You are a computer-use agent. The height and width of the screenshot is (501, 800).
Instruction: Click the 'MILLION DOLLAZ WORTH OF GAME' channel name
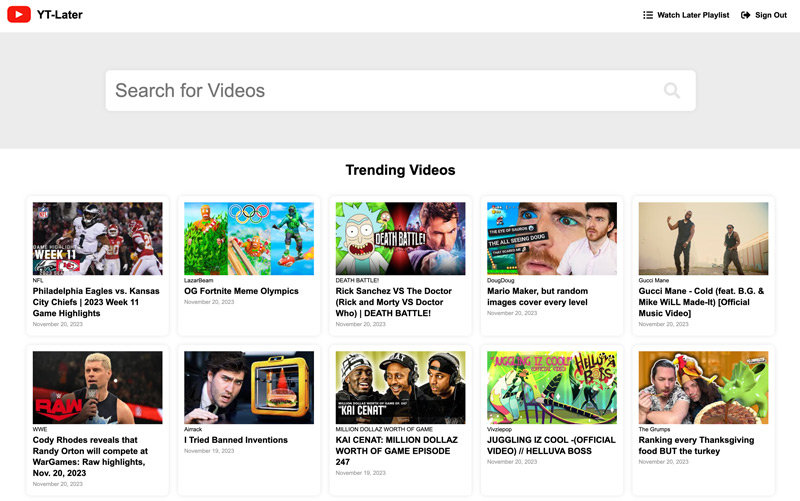[x=384, y=429]
